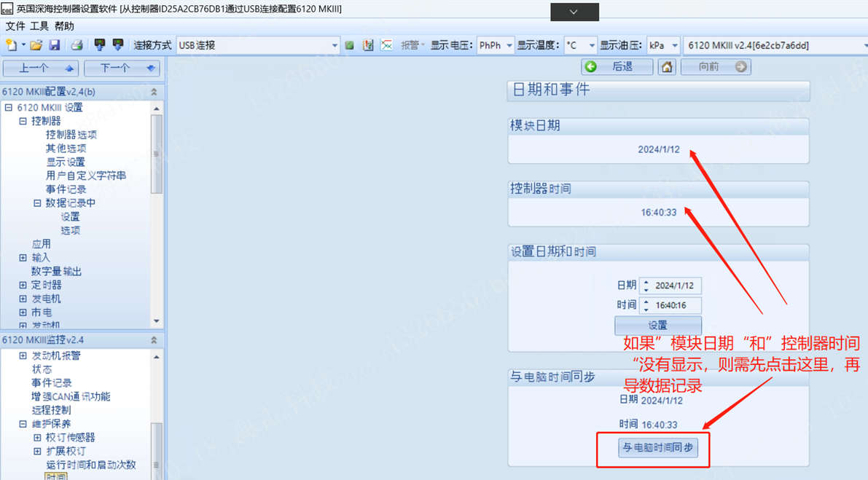Click the 上一个 previous button
The width and height of the screenshot is (868, 480).
pyautogui.click(x=41, y=68)
